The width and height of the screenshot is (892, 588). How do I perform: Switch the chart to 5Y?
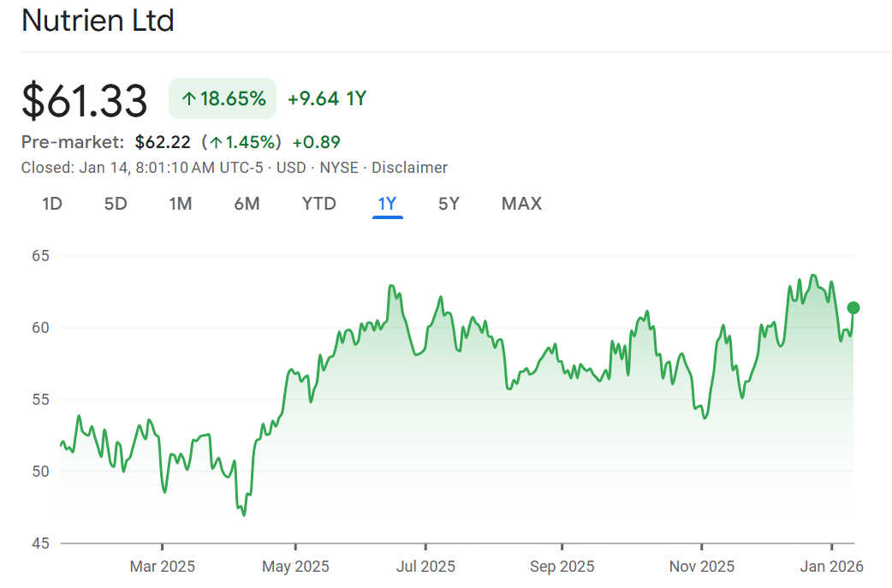click(449, 204)
